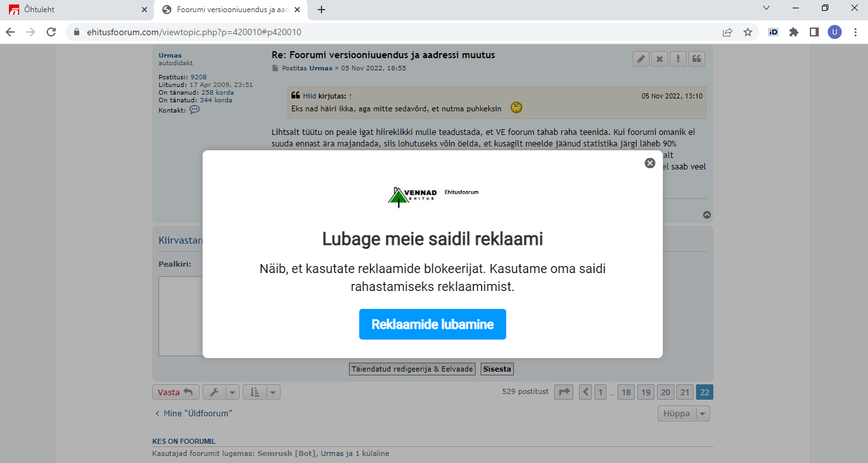
Task: Open topic tools wrench dropdown
Action: (221, 392)
